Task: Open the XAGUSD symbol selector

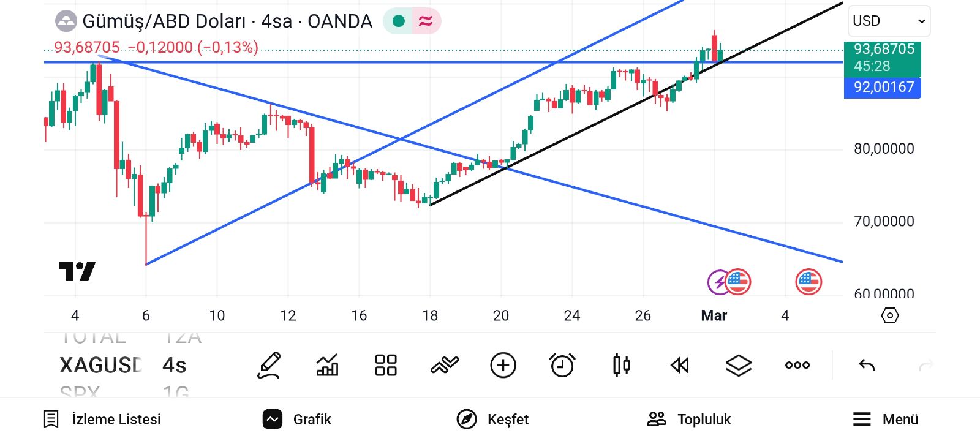Action: coord(100,366)
